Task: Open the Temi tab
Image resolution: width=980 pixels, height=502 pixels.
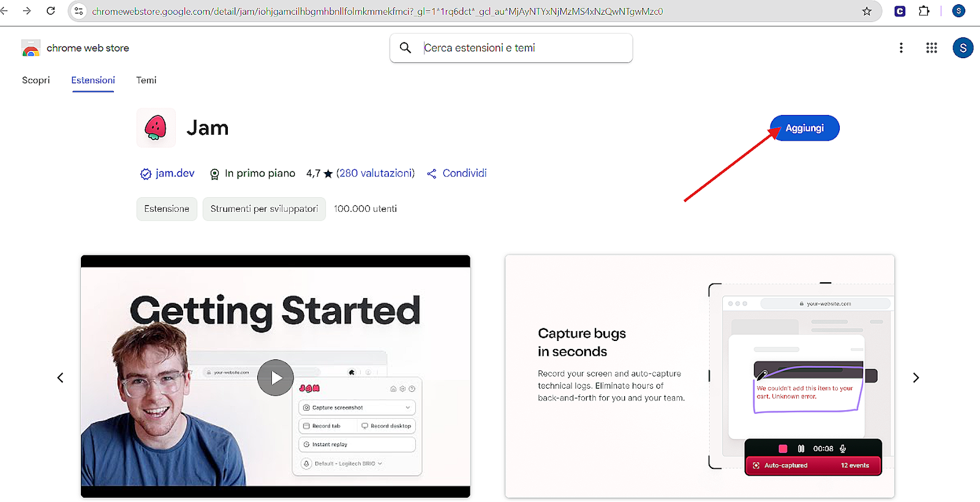Action: point(146,80)
